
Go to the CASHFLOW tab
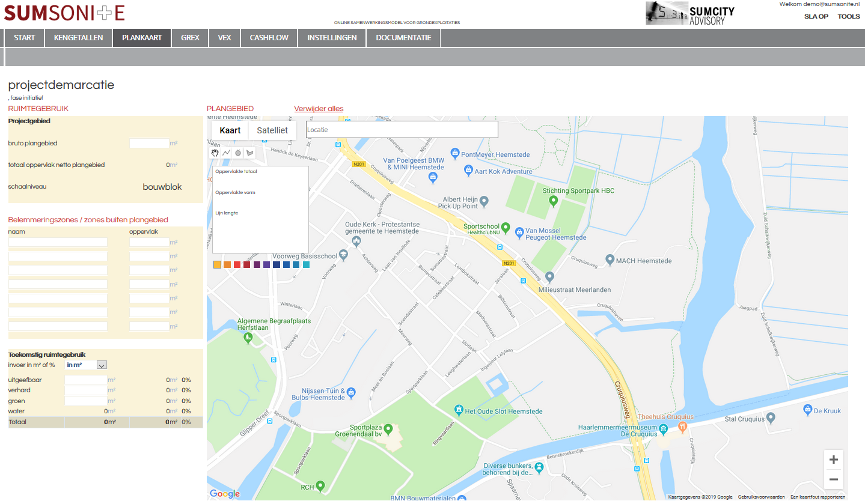click(269, 37)
